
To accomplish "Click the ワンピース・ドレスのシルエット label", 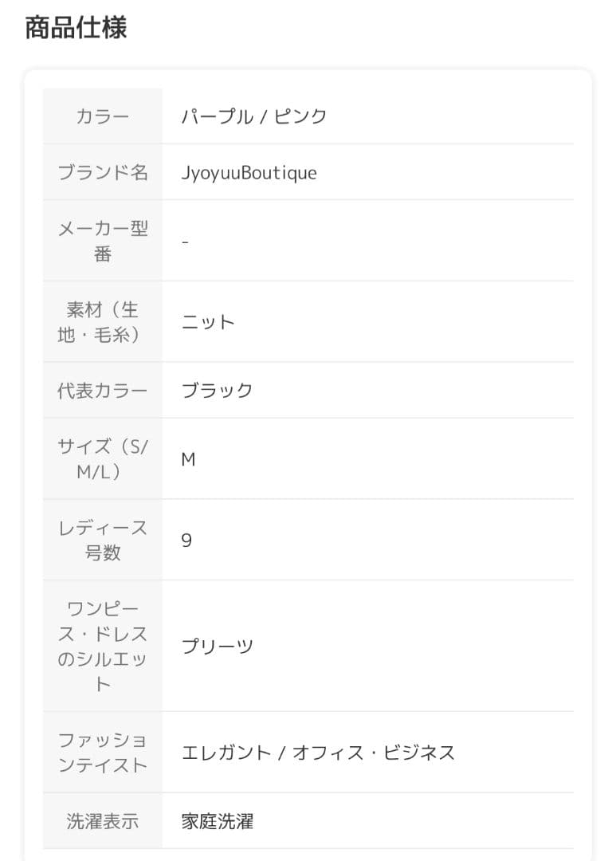I will (102, 647).
